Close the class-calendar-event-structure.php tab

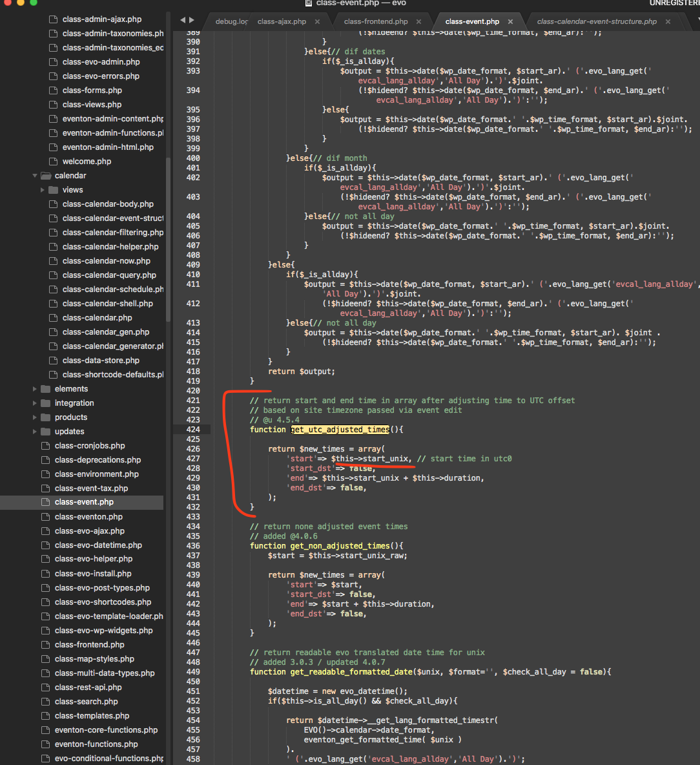(668, 21)
